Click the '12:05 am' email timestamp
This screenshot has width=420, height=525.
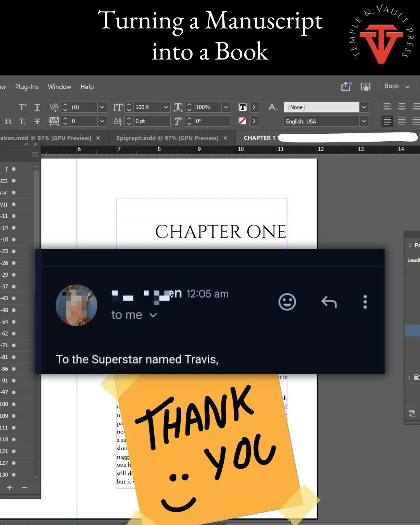208,294
